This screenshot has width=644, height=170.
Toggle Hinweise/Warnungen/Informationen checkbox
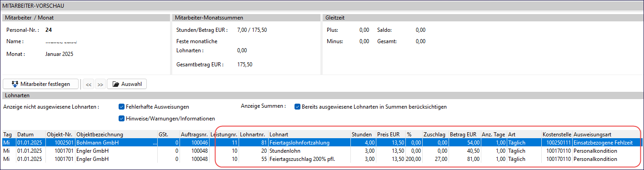click(121, 119)
